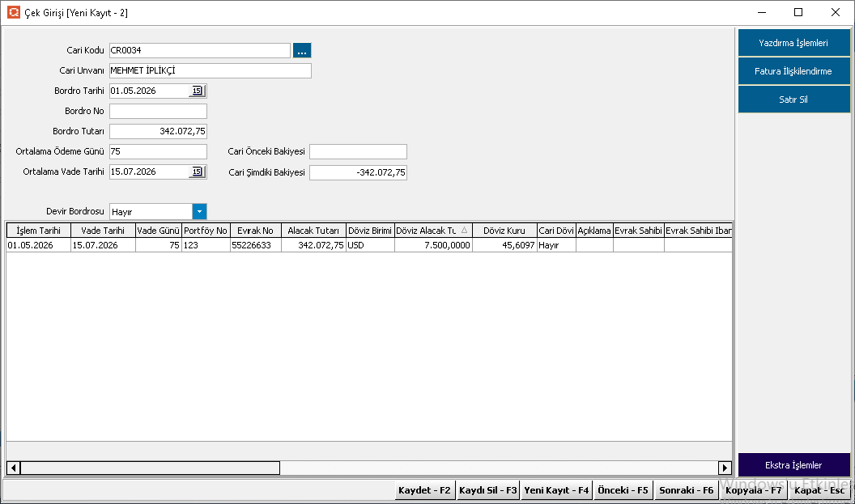Delete row with Satır Sil
Image resolution: width=855 pixels, height=504 pixels.
793,100
